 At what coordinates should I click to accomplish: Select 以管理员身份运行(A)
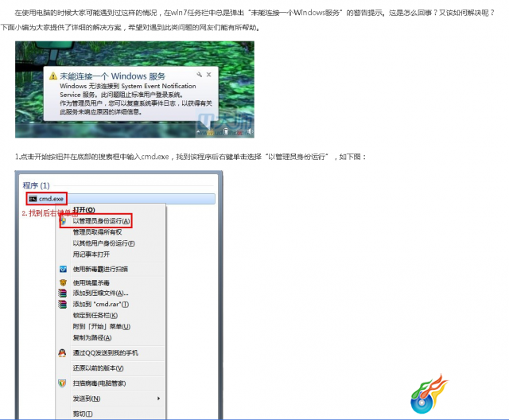click(x=101, y=221)
